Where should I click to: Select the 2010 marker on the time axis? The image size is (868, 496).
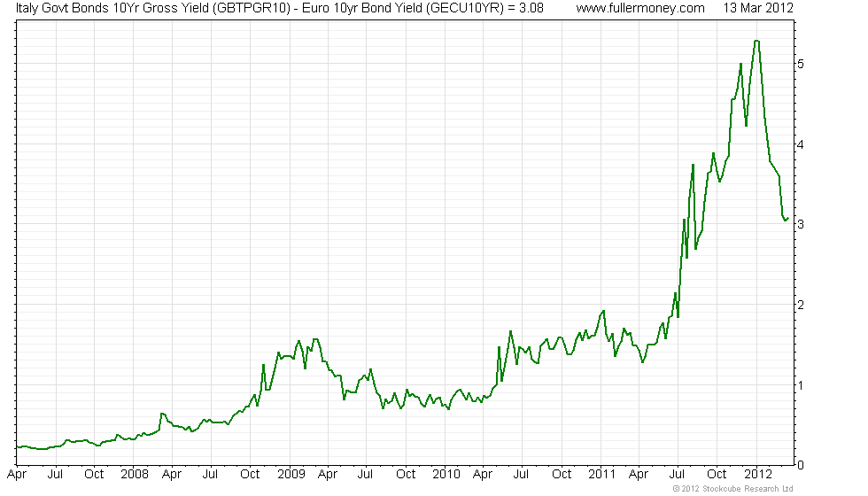click(446, 474)
